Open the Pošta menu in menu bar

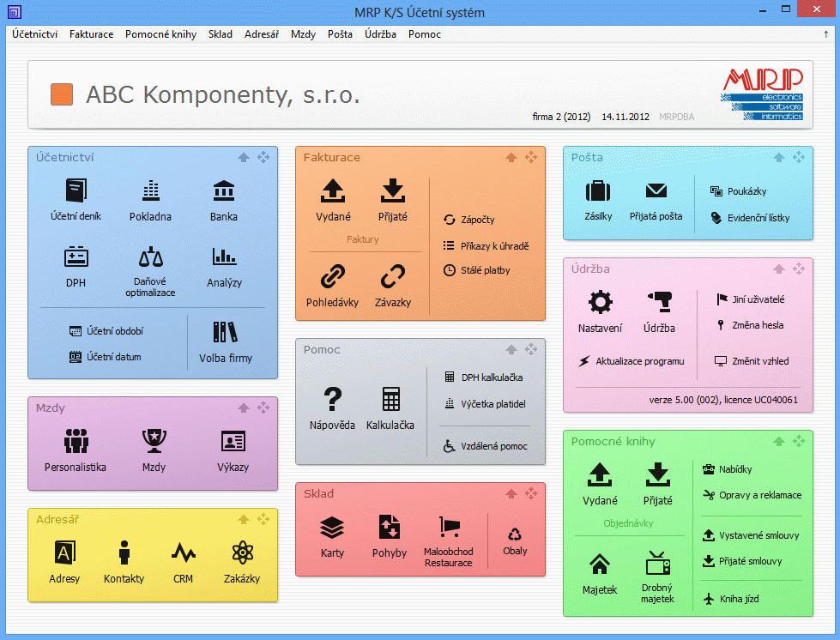340,34
